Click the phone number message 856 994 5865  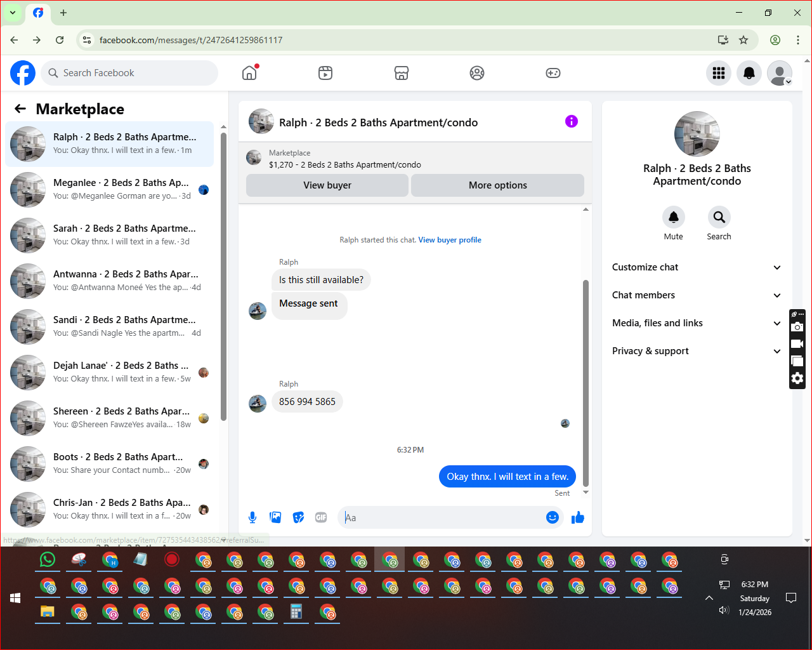coord(307,402)
